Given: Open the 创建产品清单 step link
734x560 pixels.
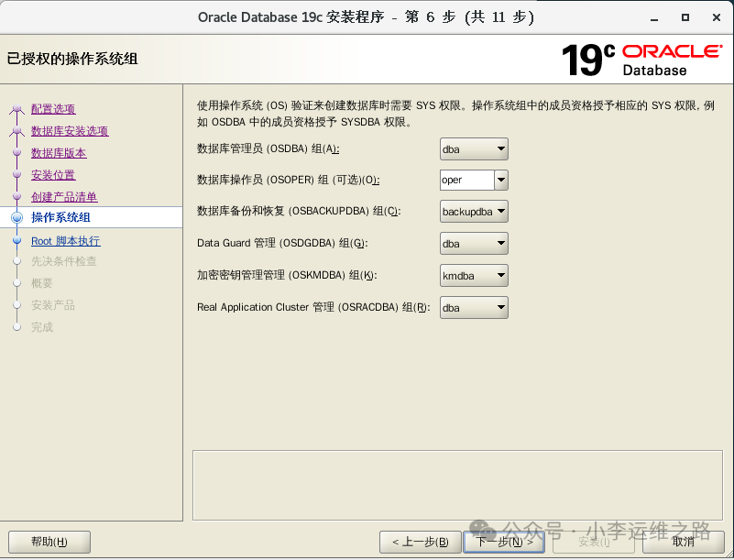Looking at the screenshot, I should 64,197.
